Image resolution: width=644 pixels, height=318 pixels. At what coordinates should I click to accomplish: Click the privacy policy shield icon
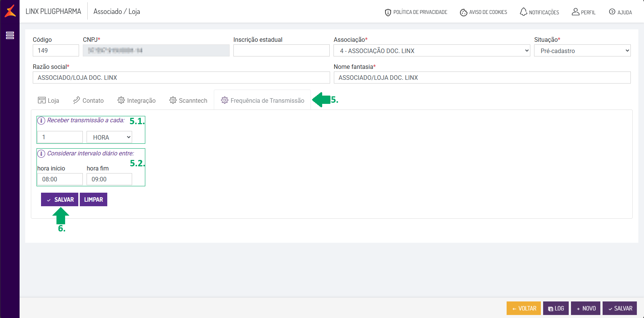pos(388,12)
